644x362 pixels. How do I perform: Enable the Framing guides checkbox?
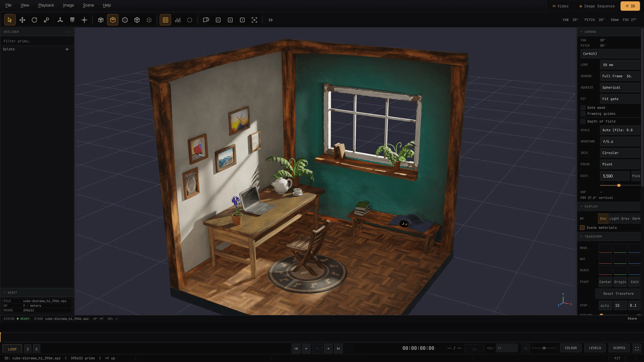click(583, 114)
